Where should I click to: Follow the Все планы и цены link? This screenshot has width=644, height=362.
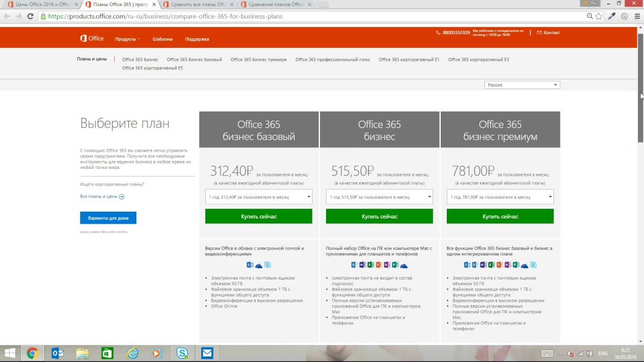pyautogui.click(x=99, y=197)
